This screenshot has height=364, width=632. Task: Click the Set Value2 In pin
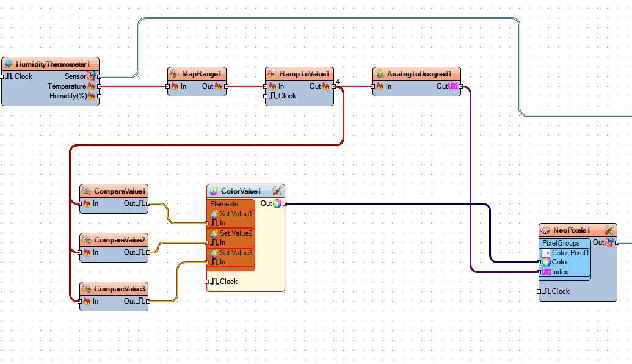[x=207, y=242]
